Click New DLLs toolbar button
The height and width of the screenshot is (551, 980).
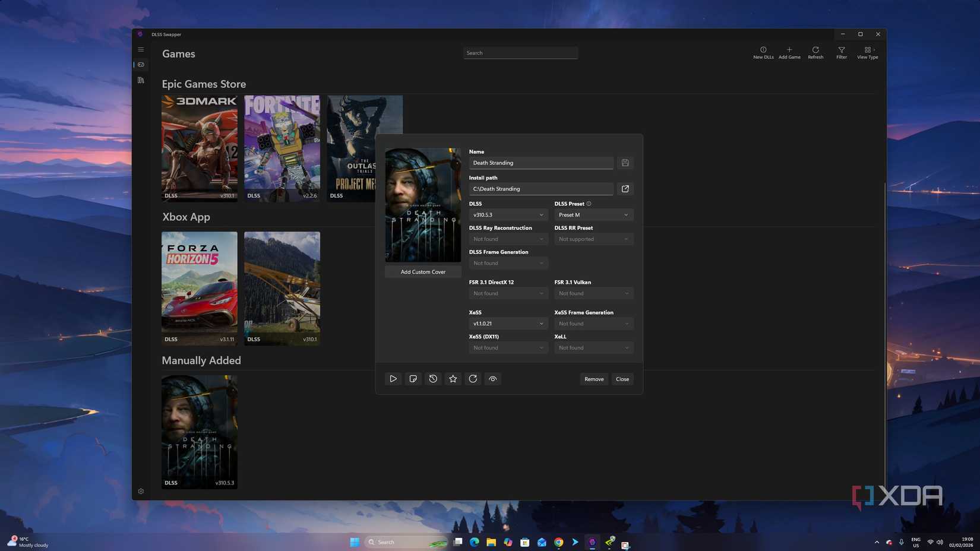(763, 53)
